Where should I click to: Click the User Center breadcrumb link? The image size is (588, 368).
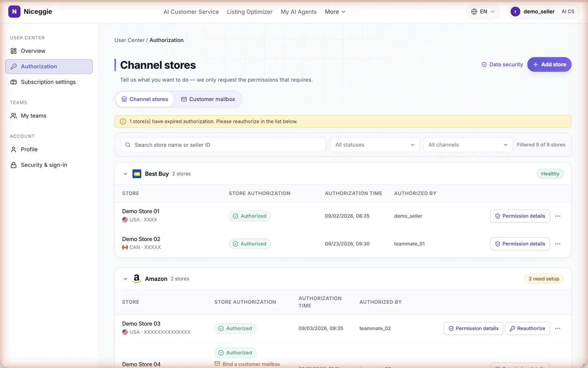tap(129, 40)
